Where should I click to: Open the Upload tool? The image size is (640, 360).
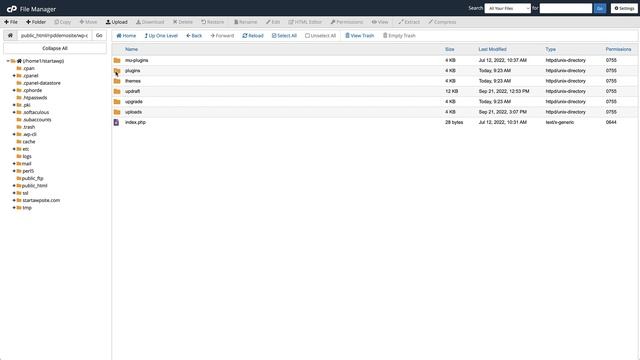pos(117,22)
